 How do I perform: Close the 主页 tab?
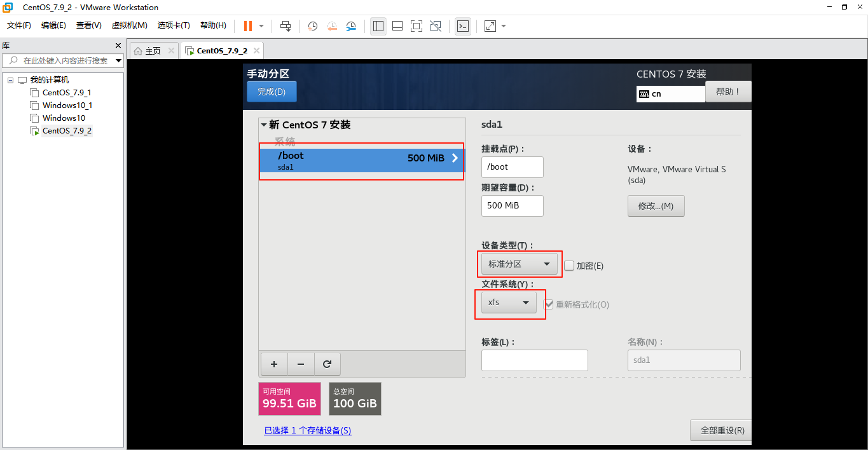[172, 51]
